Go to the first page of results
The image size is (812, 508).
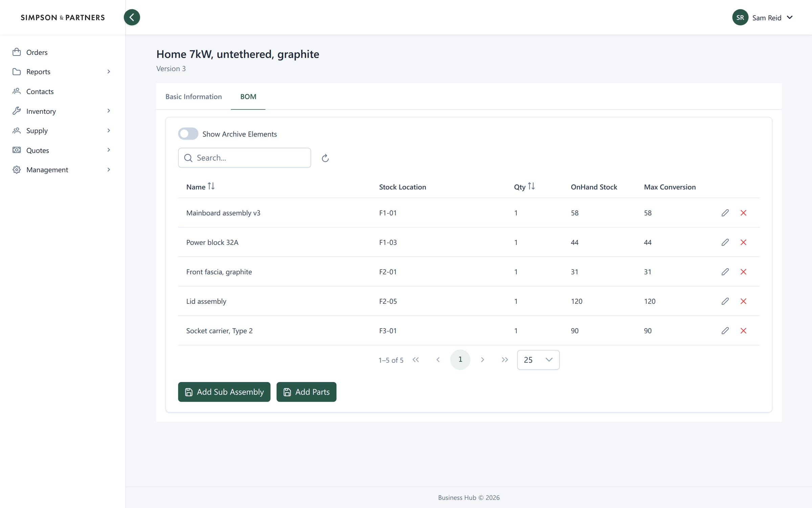tap(416, 360)
